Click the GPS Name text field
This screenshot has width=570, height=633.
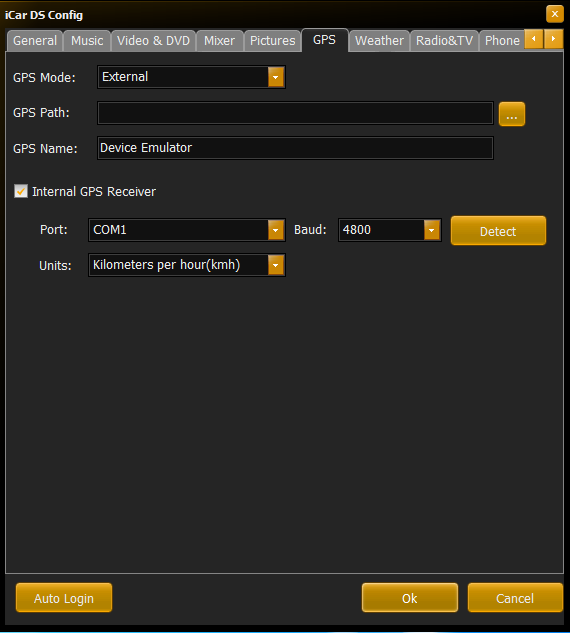(295, 148)
